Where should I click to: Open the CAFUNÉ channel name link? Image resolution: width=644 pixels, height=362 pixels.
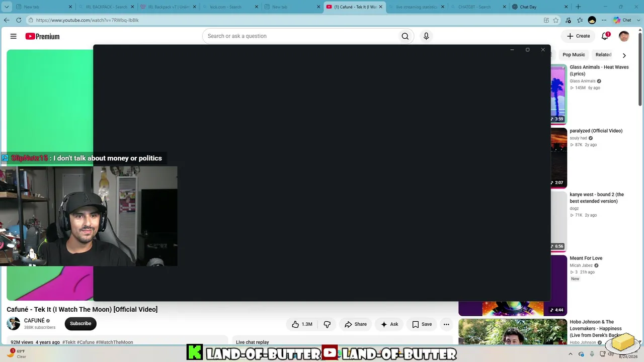point(34,321)
